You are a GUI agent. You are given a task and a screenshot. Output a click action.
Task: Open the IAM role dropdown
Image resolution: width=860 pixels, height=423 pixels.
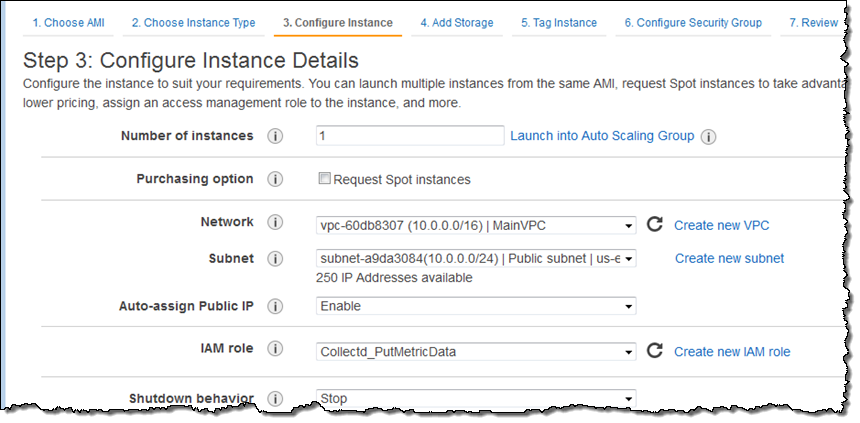476,351
